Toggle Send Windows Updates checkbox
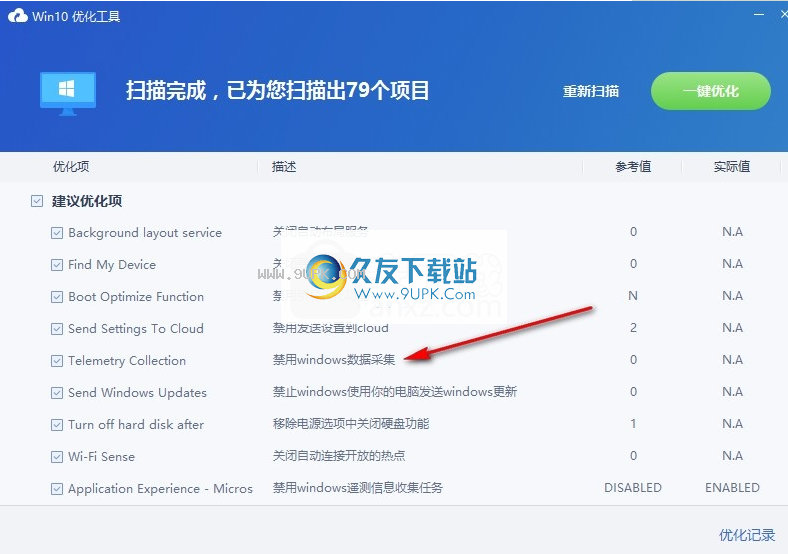The image size is (788, 554). pyautogui.click(x=57, y=393)
